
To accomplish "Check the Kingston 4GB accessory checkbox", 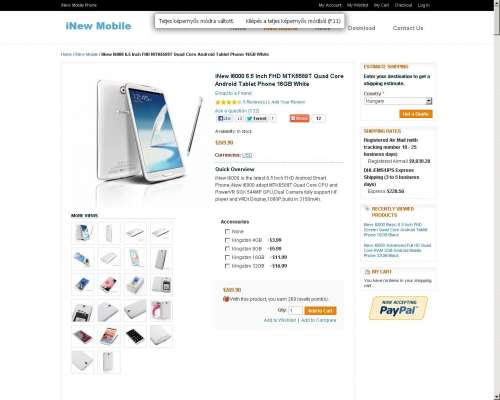I will click(227, 240).
